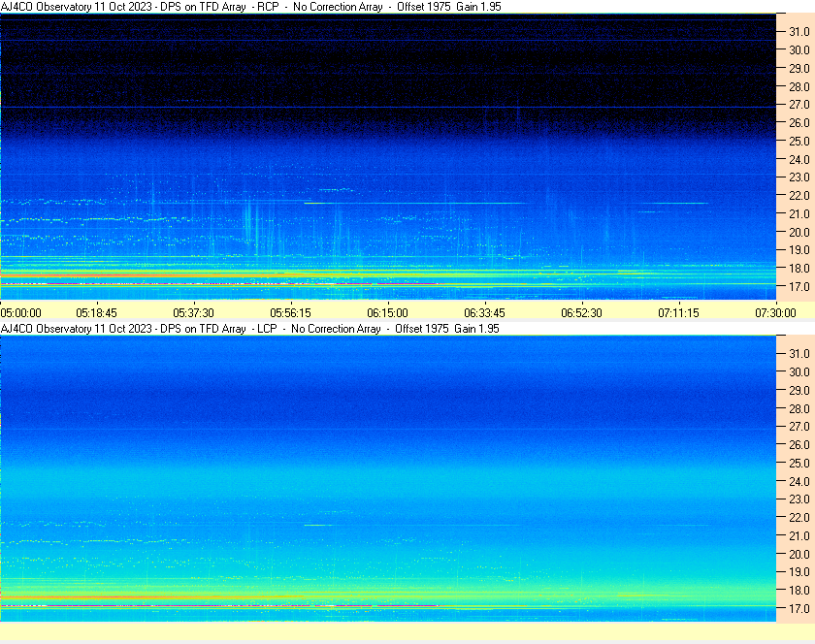
Task: Click the 26.0 frequency label on RCP panel
Action: pos(799,122)
